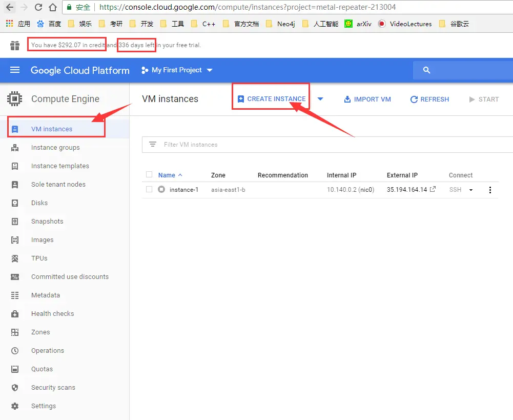This screenshot has width=513, height=420.
Task: Open the VideoLectures bookmark
Action: [405, 24]
